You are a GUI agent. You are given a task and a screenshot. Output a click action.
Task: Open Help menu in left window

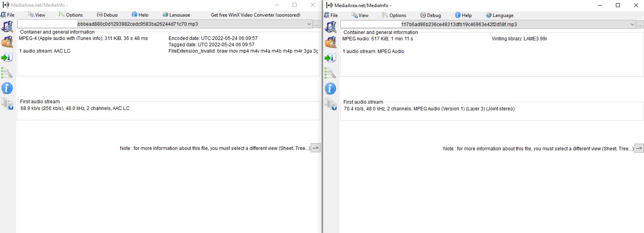click(140, 15)
